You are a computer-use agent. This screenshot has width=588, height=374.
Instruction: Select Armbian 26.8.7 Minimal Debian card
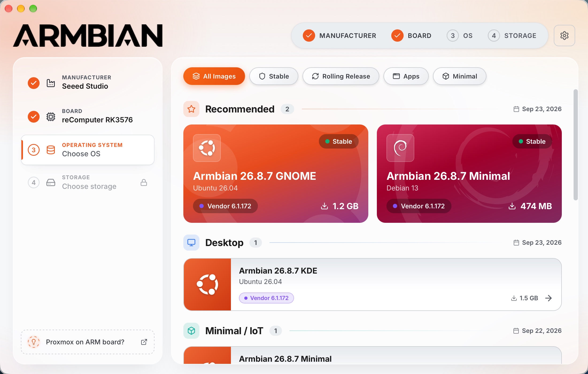click(x=469, y=174)
